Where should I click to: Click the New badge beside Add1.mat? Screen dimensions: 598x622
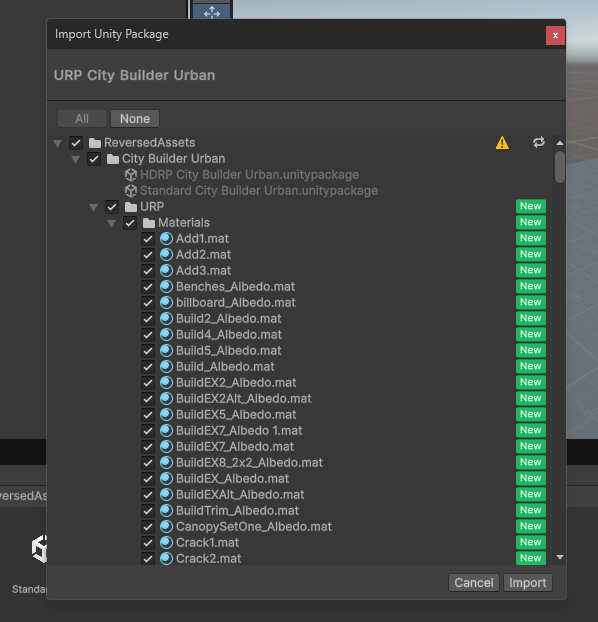[x=531, y=238]
